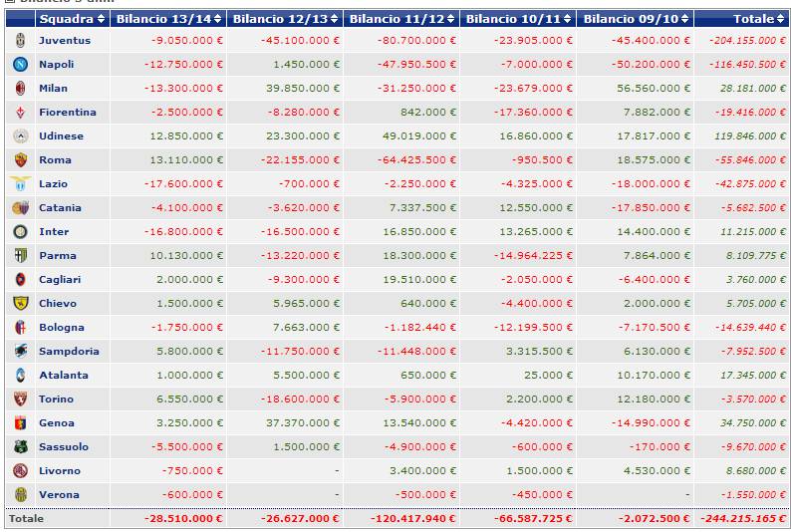Click the Juventus club crest icon
The width and height of the screenshot is (791, 532).
(x=20, y=40)
